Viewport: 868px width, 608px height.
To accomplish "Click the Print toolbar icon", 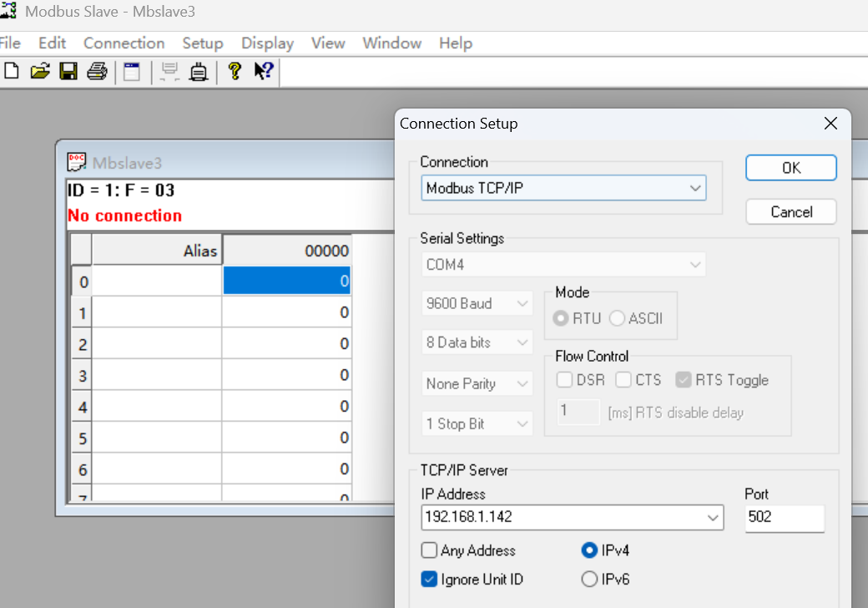I will pyautogui.click(x=97, y=72).
